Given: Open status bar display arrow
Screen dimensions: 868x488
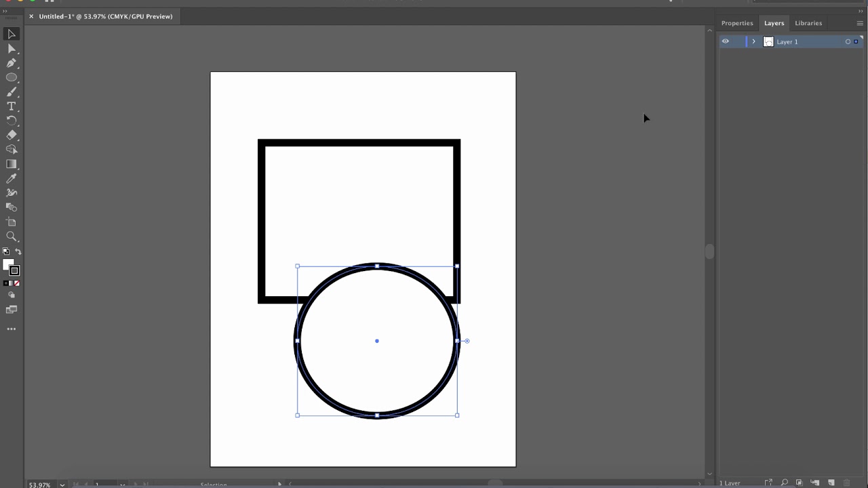Looking at the screenshot, I should pos(279,484).
